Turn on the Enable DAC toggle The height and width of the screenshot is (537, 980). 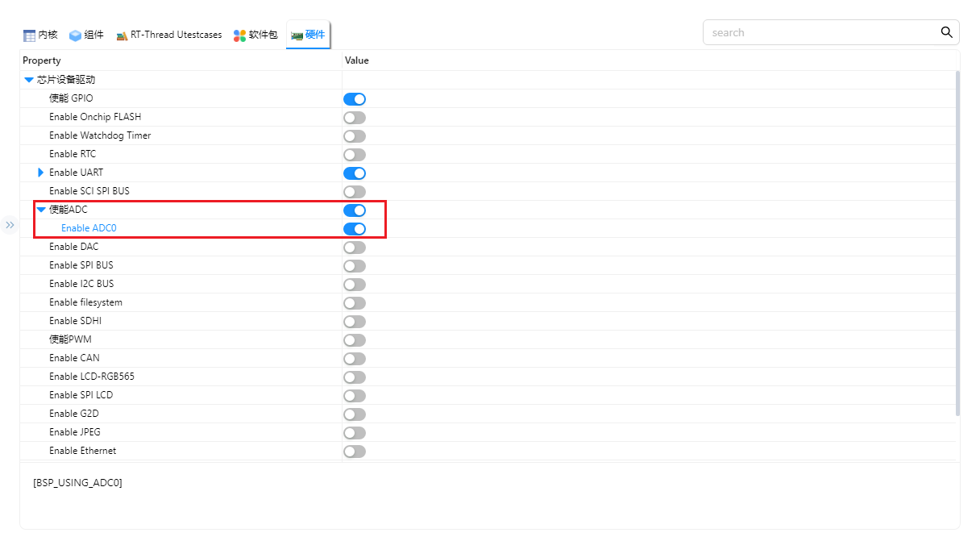pyautogui.click(x=355, y=248)
